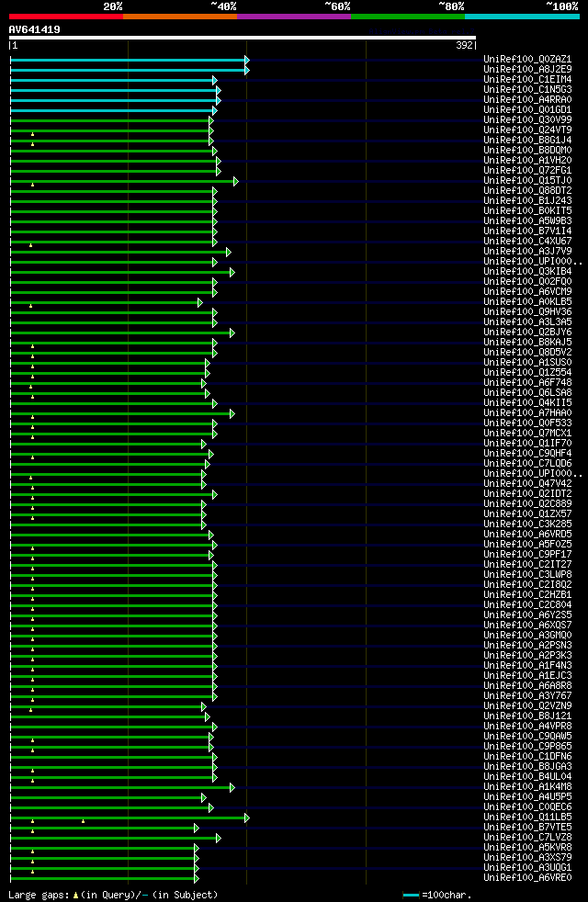
Task: Select label UniRef100_B8J121
Action: click(527, 716)
